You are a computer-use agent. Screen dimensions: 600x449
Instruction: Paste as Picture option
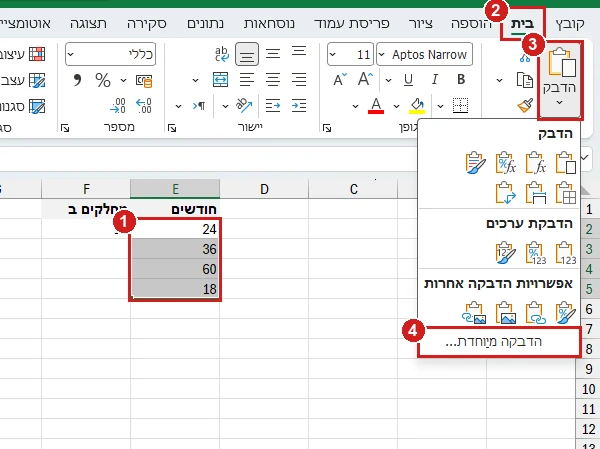point(505,313)
